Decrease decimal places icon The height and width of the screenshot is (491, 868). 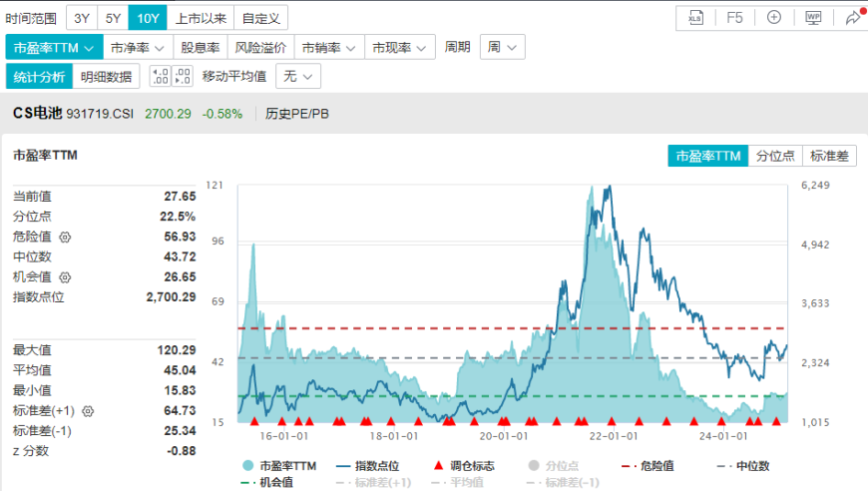183,76
